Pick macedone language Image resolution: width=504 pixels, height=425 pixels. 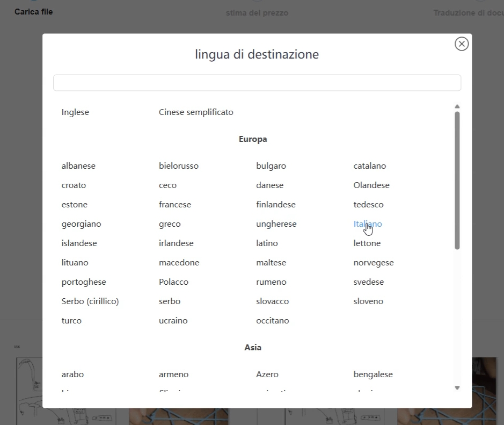tap(179, 263)
